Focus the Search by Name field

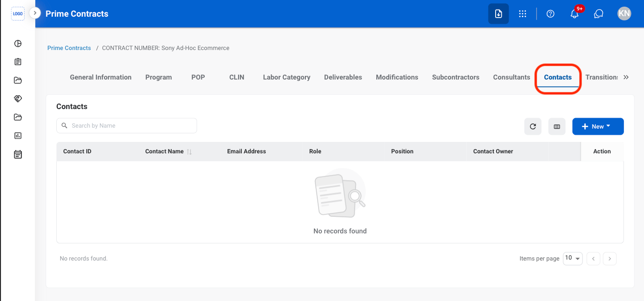pyautogui.click(x=126, y=126)
